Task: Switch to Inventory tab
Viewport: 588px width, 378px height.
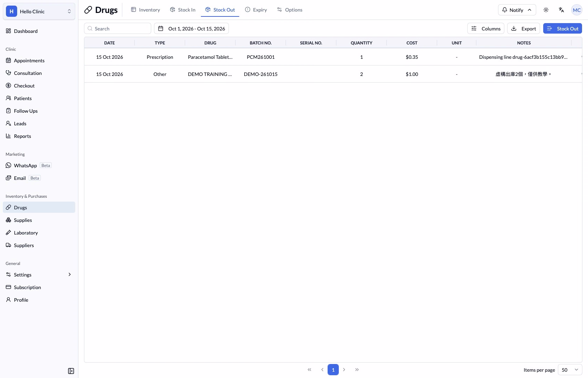Action: click(146, 10)
